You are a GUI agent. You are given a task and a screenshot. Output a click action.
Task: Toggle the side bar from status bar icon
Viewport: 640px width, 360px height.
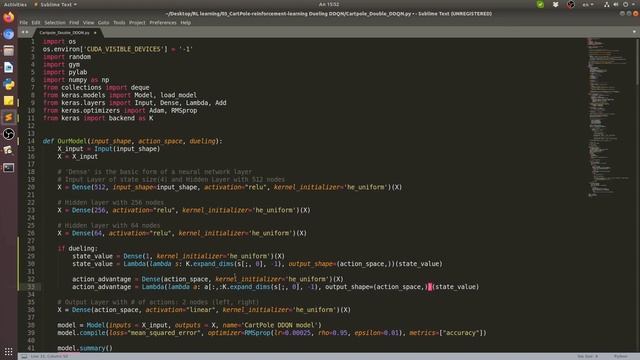pos(24,356)
